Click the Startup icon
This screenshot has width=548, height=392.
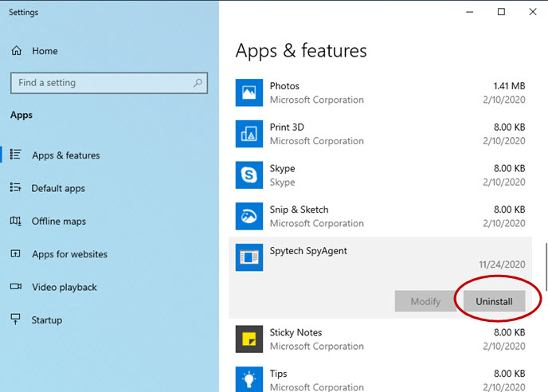[x=15, y=319]
